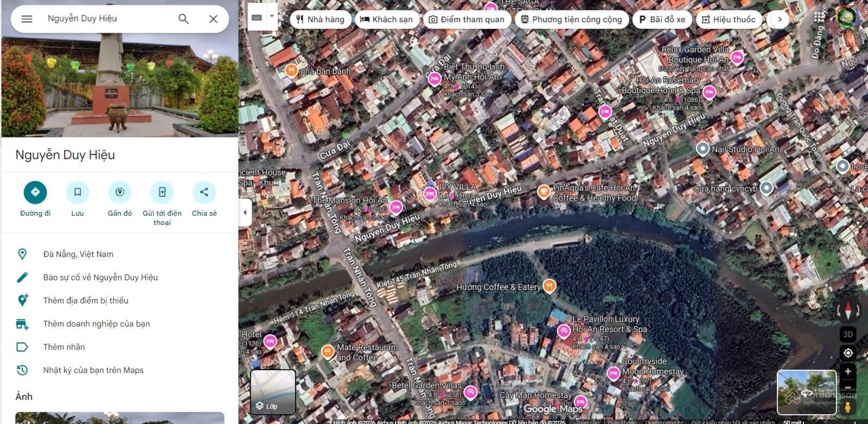Screen dimensions: 868x424
Task: Open the Google apps grid
Action: 820,18
